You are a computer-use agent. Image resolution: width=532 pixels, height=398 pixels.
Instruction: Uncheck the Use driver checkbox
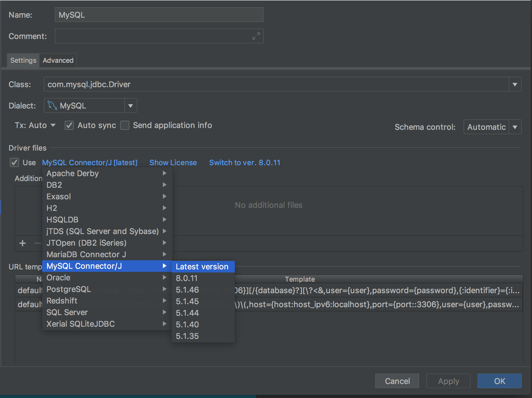coord(14,162)
